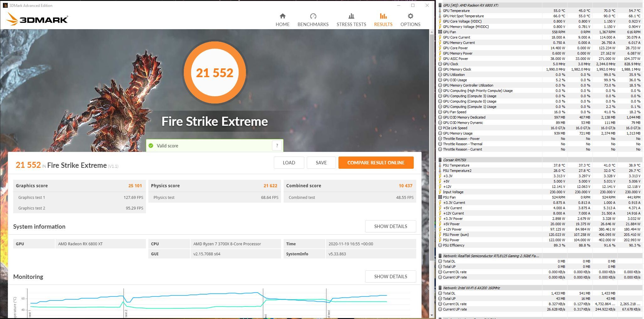Show details for Monitoring
Image resolution: width=644 pixels, height=319 pixels.
point(391,276)
